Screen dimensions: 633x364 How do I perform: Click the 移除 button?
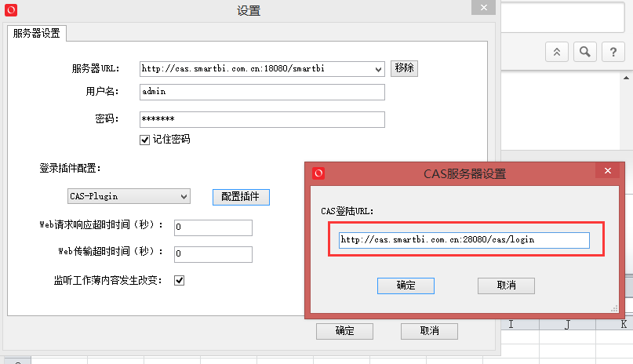(404, 68)
